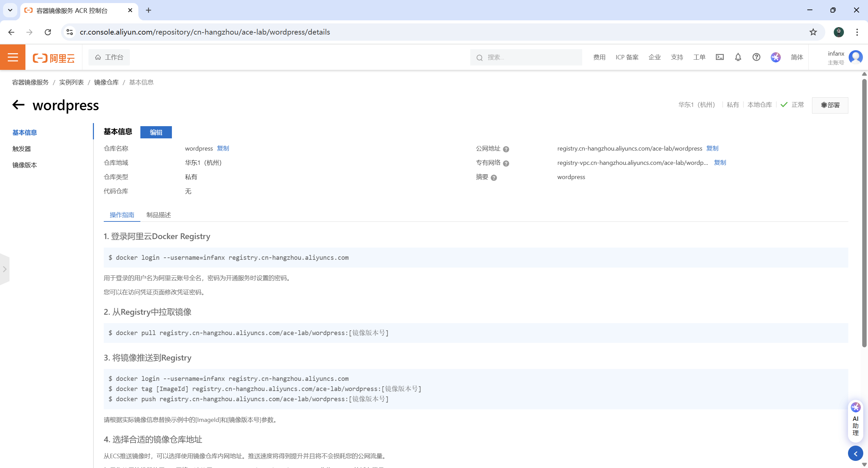
Task: Click the docker push command line
Action: point(249,399)
